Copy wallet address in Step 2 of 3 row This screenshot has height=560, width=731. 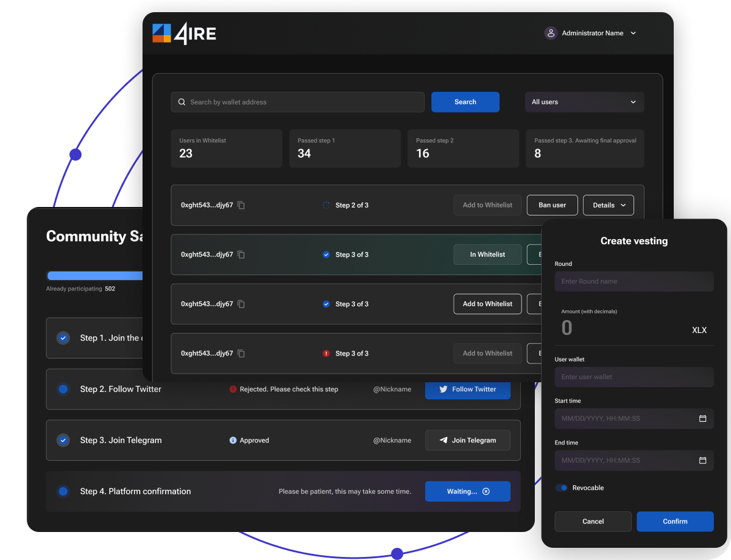pos(241,205)
